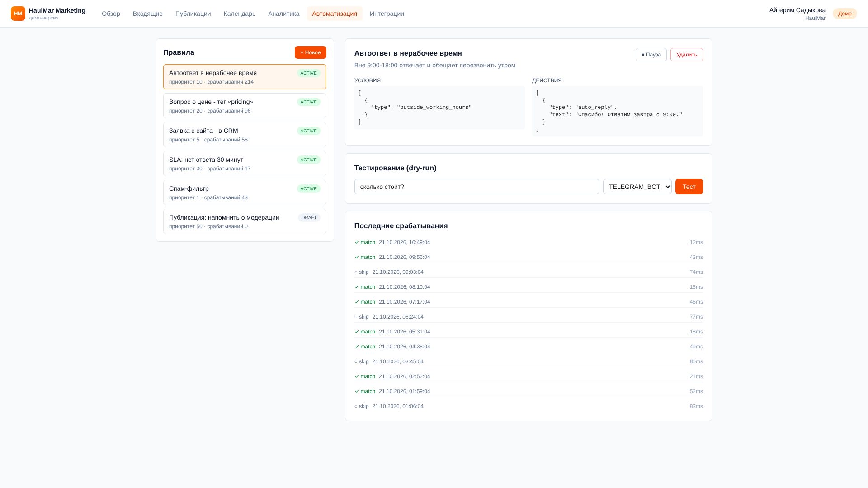
Task: Open the Календарь section
Action: tap(239, 14)
